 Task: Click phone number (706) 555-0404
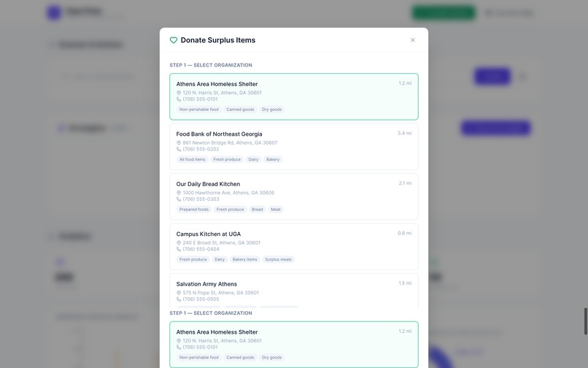[201, 249]
